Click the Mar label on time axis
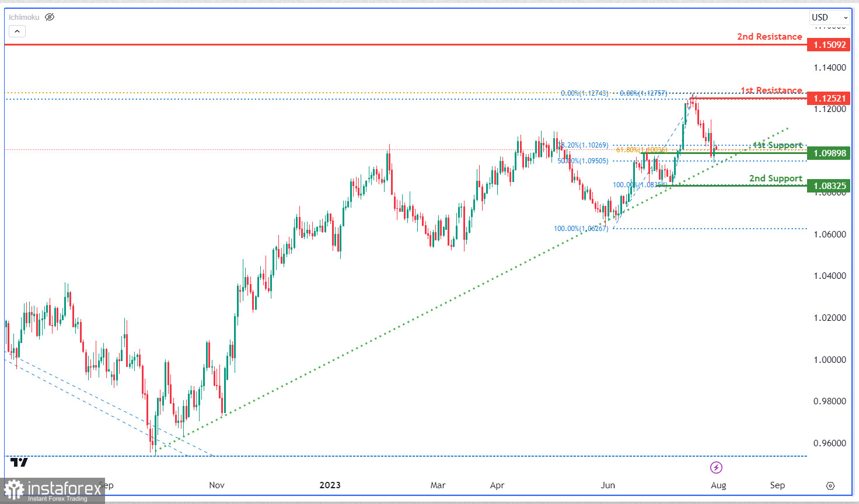Screen dimensions: 859x504 point(438,485)
